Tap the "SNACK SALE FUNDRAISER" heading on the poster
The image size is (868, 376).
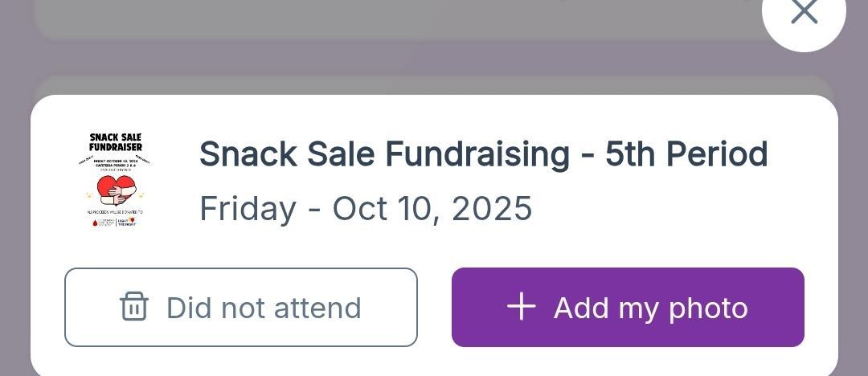pyautogui.click(x=115, y=142)
